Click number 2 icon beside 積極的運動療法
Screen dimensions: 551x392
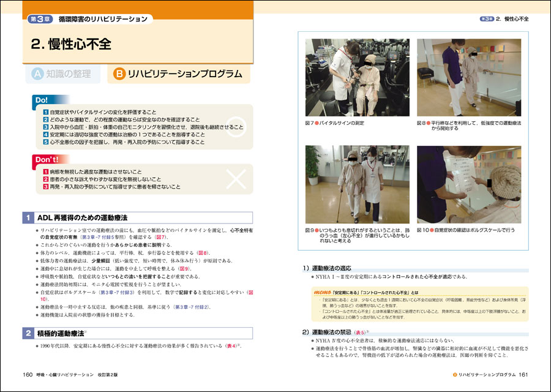tap(29, 333)
